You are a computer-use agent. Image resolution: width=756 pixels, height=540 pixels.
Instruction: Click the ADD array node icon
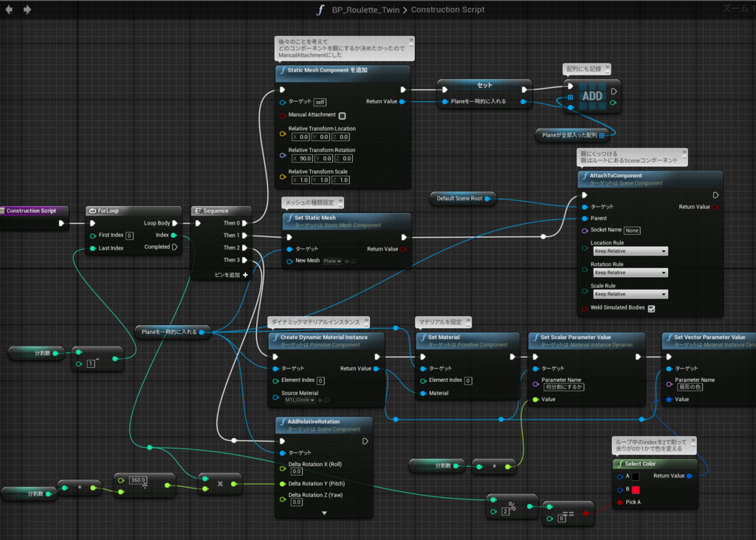[x=592, y=96]
